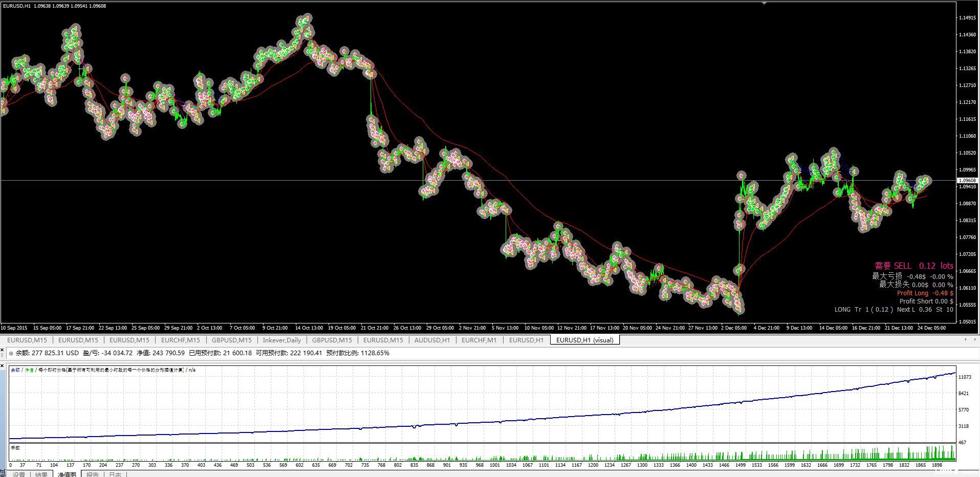Screen dimensions: 980x477
Task: Click the 1.14915 price axis label
Action: pyautogui.click(x=968, y=18)
